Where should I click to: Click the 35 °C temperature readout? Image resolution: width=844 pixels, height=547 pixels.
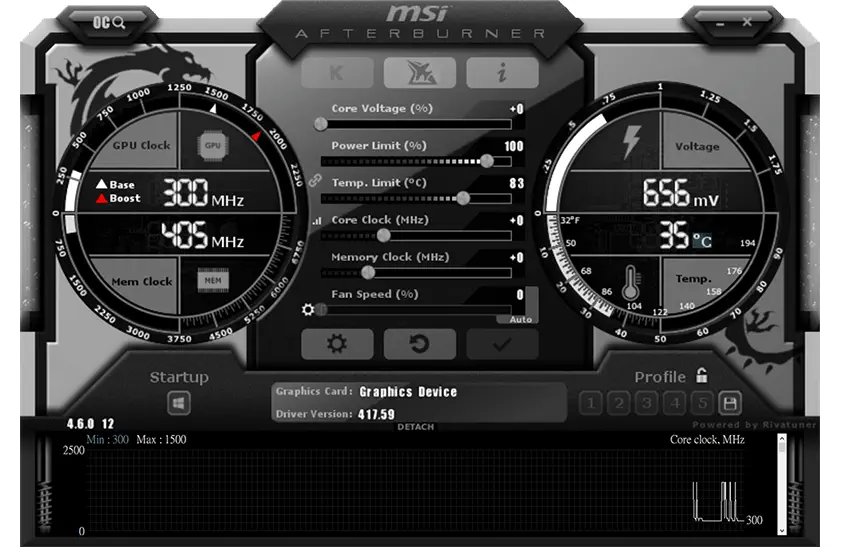(x=686, y=235)
